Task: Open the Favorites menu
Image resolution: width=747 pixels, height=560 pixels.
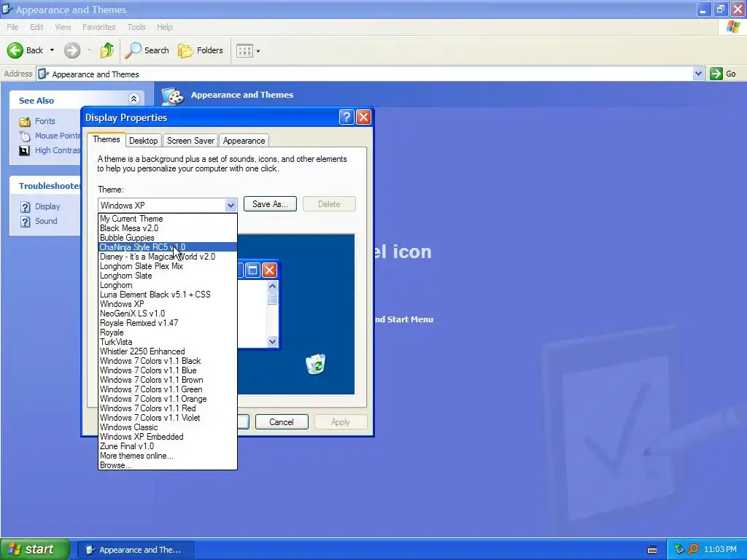Action: click(x=98, y=27)
